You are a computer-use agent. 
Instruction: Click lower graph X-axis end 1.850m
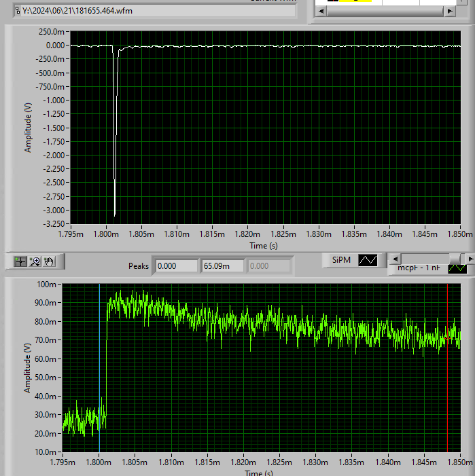pos(460,462)
